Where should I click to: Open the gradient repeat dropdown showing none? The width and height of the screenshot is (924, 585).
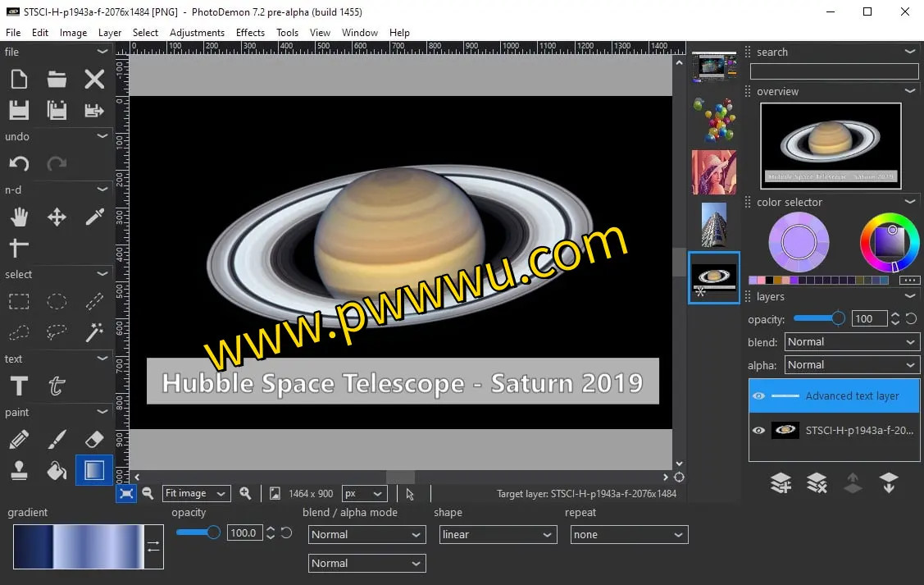click(629, 535)
